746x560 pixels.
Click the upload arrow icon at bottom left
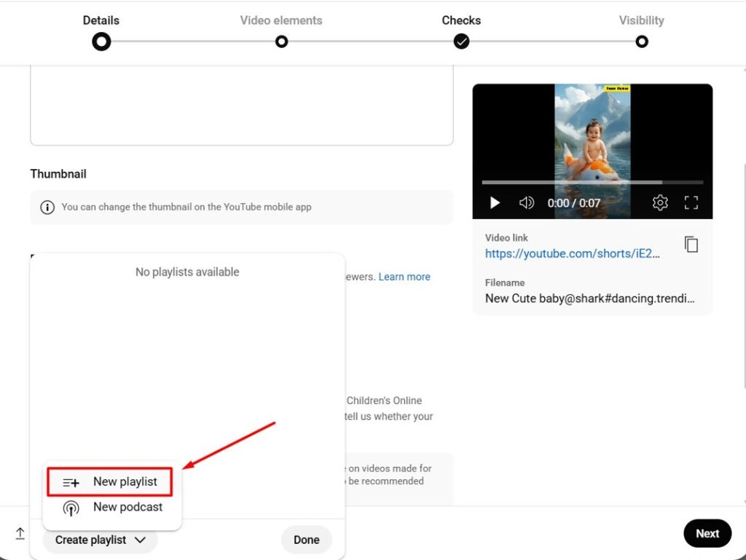(x=20, y=534)
